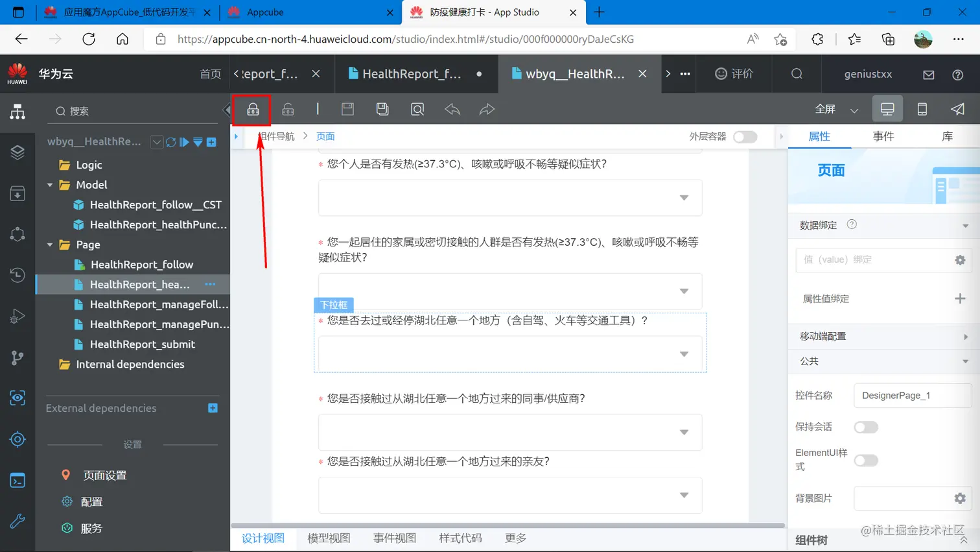Open the help question-mark icon

click(x=957, y=75)
